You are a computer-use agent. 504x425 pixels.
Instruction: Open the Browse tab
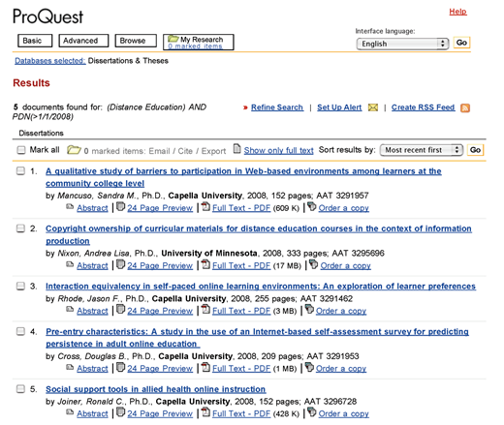click(x=136, y=41)
